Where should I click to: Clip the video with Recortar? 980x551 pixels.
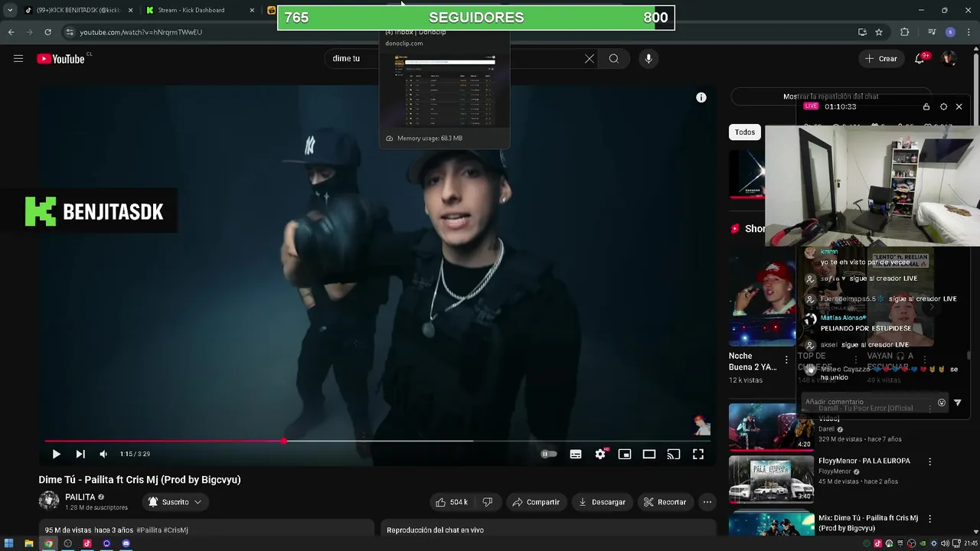[x=665, y=502]
